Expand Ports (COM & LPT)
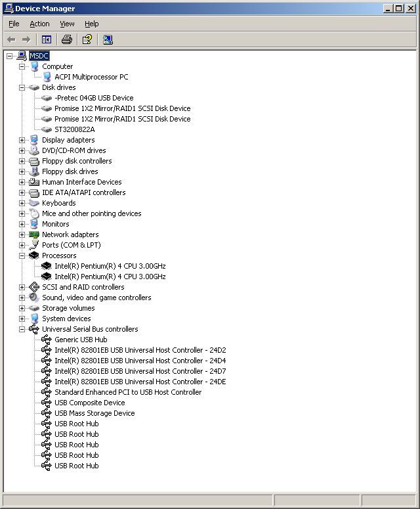This screenshot has width=420, height=509. (22, 245)
